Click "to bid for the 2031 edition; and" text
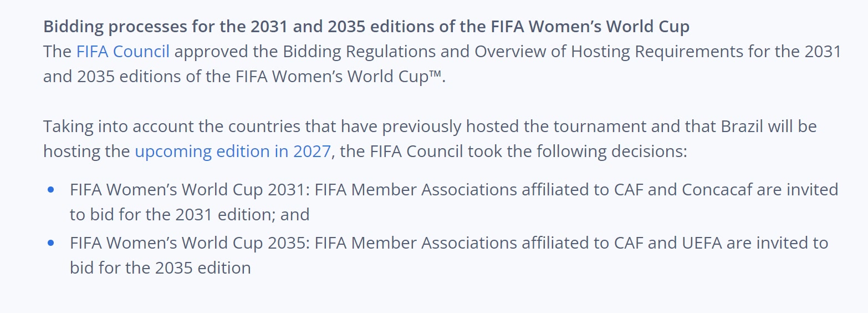Image resolution: width=868 pixels, height=313 pixels. (x=190, y=215)
